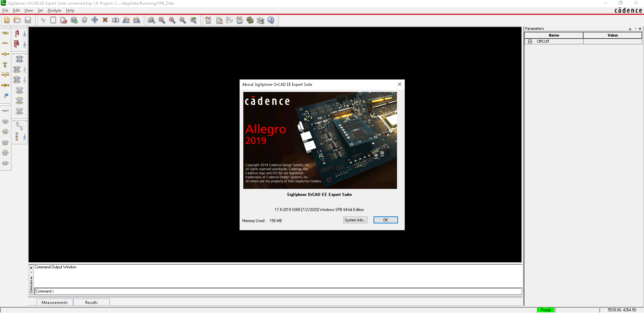Viewport: 644px width, 313px height.
Task: Click the Name column header in Parameters
Action: (x=554, y=35)
